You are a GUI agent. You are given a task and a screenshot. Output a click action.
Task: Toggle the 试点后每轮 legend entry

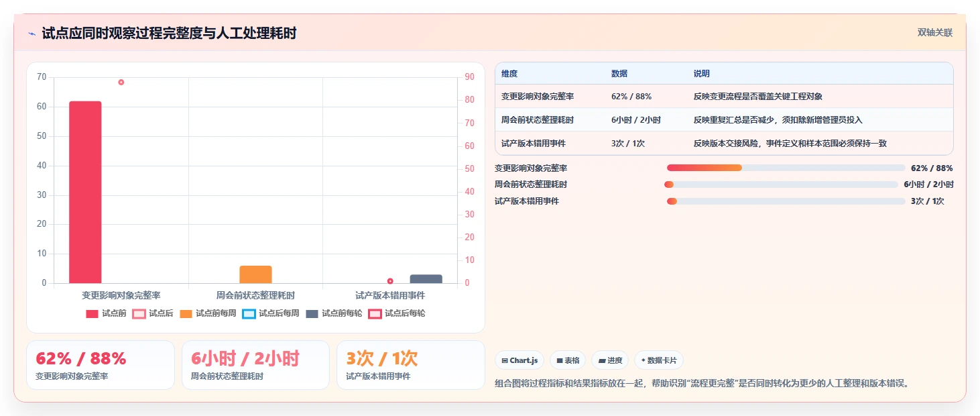point(397,313)
